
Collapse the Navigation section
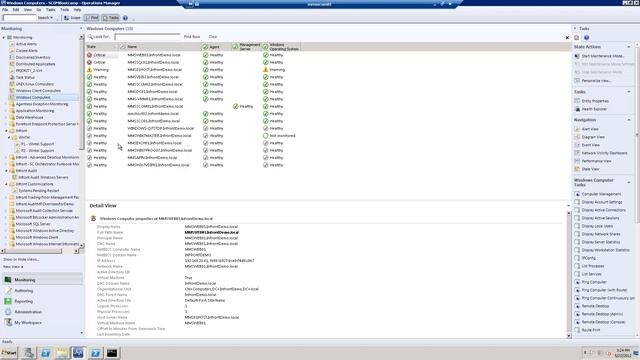629,120
